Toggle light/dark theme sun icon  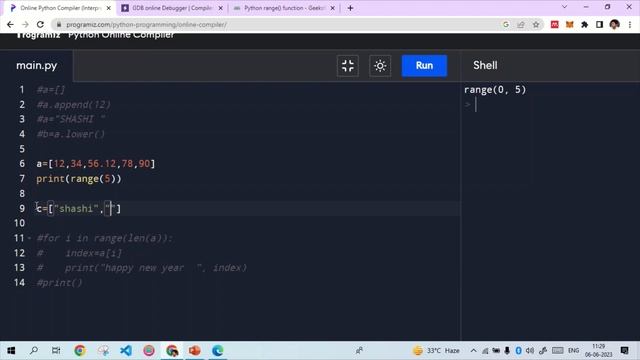point(380,66)
